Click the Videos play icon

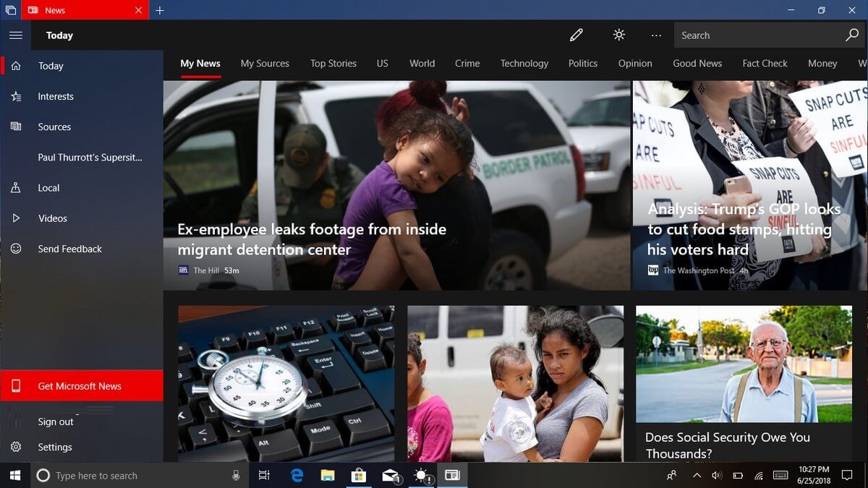point(16,218)
